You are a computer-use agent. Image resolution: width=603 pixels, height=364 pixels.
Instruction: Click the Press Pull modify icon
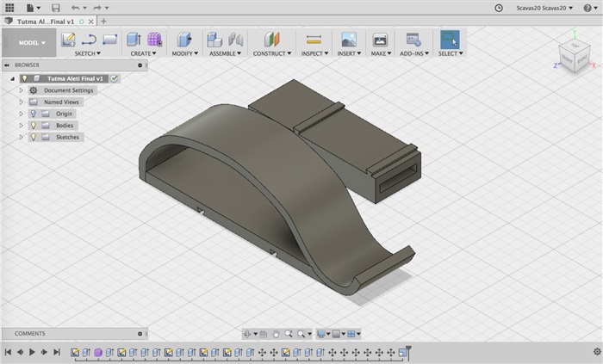point(183,40)
